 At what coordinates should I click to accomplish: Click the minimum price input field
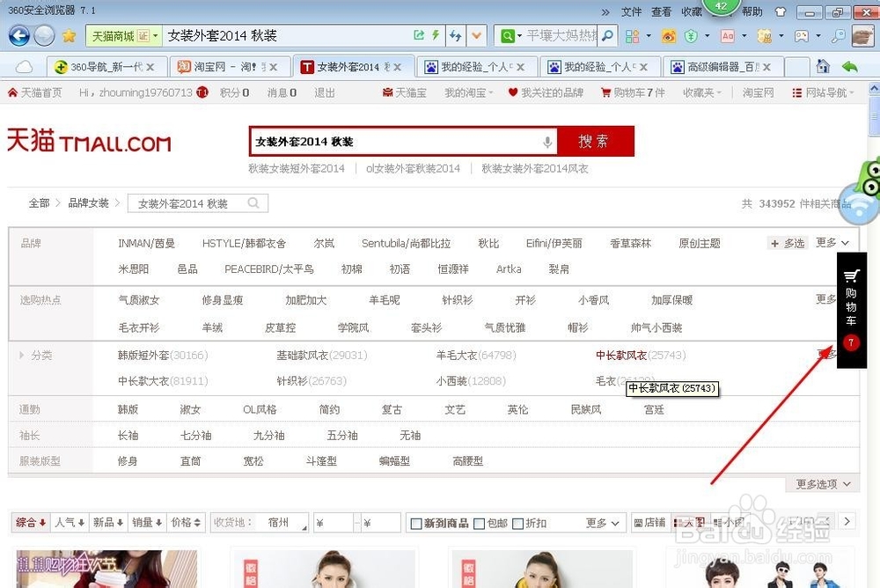click(334, 523)
